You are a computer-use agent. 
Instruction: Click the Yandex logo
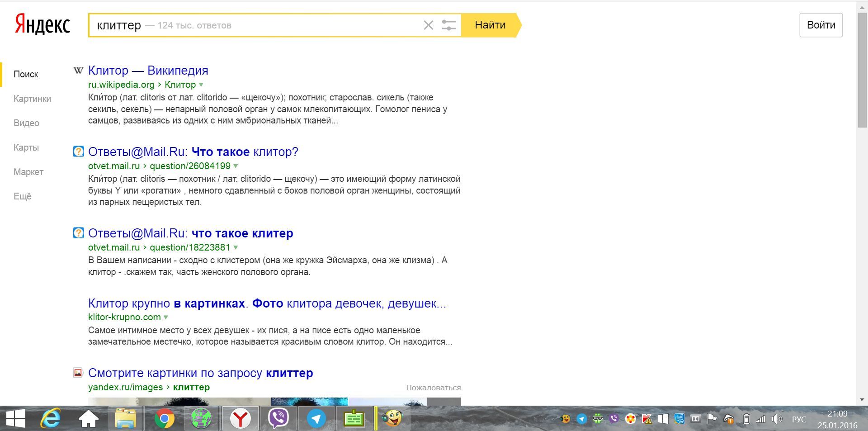(x=42, y=25)
